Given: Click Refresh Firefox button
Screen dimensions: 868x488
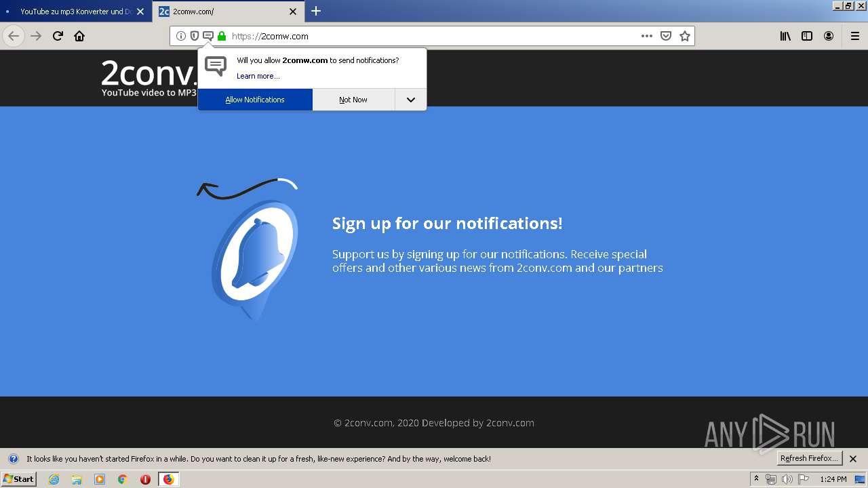Looking at the screenshot, I should point(810,459).
